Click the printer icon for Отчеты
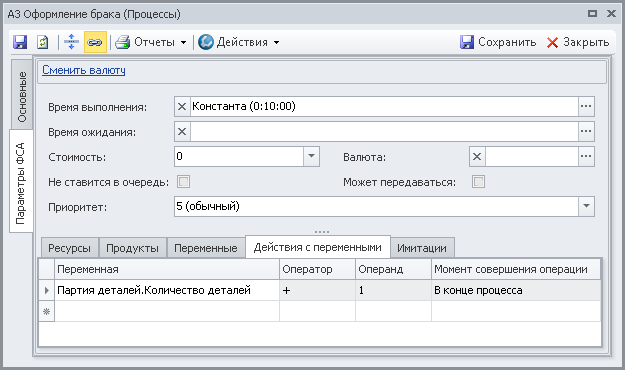This screenshot has width=625, height=370. pos(122,42)
